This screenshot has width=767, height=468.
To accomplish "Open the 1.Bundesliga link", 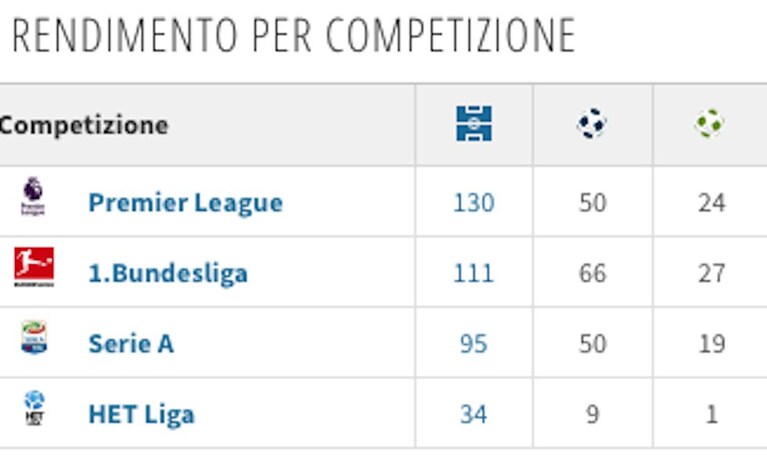I will (168, 273).
